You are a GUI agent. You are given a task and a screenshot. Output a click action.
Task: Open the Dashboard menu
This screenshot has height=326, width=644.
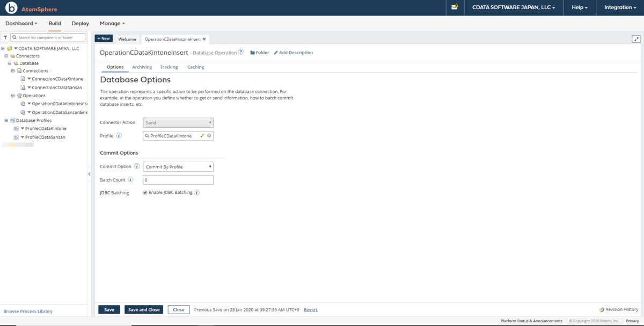pos(21,24)
